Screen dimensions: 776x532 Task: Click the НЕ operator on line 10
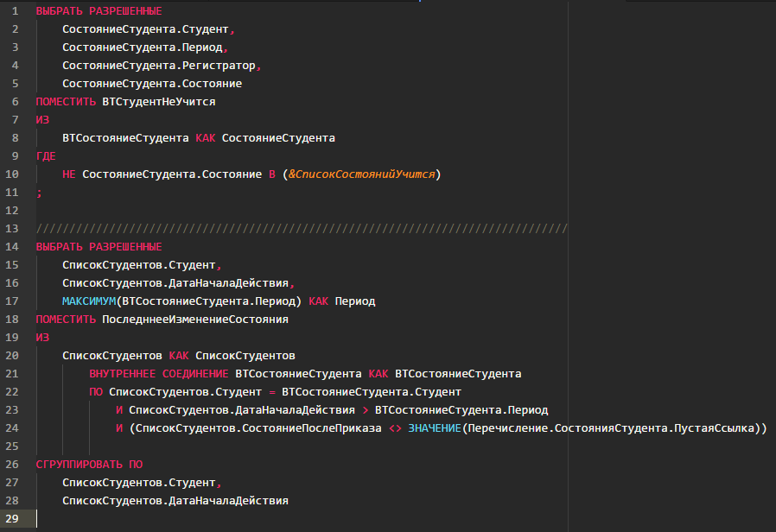click(69, 174)
